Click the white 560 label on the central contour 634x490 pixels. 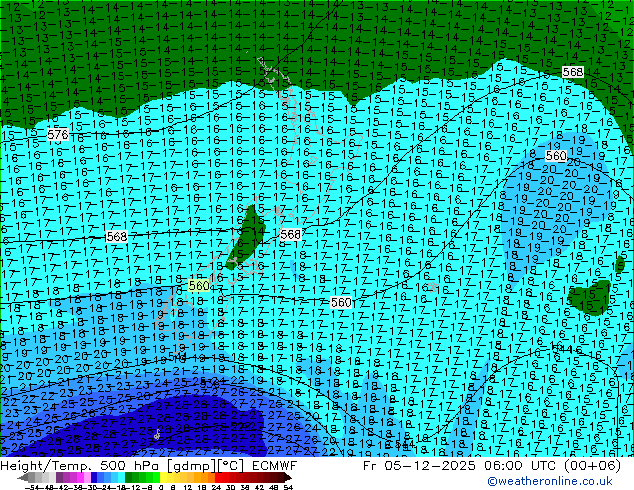[x=341, y=302]
